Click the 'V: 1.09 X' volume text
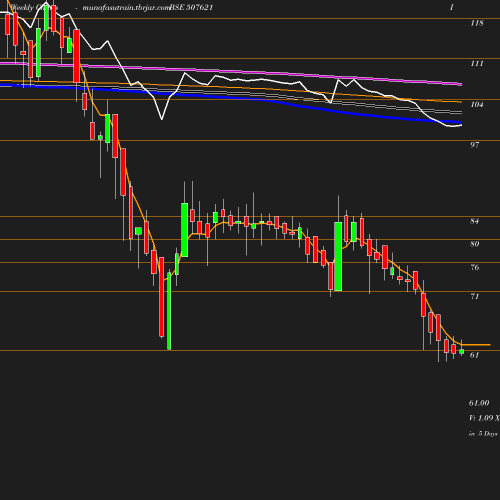The width and height of the screenshot is (500, 500). [x=484, y=418]
